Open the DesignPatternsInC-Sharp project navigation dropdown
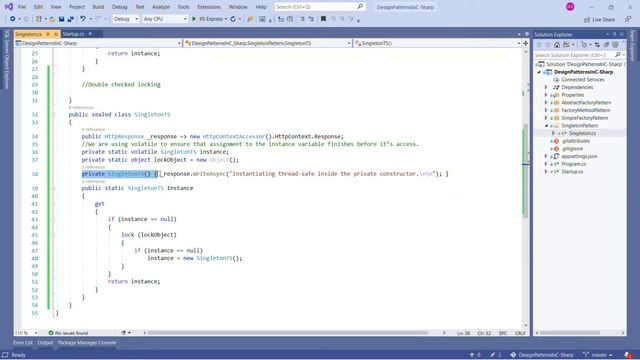This screenshot has height=360, width=640. [x=98, y=43]
